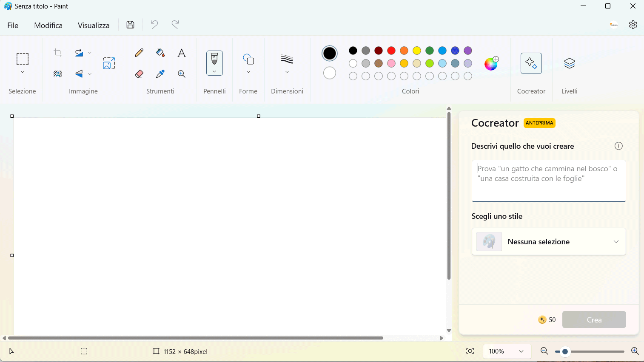This screenshot has height=362, width=644.
Task: Open the Visualizza menu
Action: tap(94, 25)
